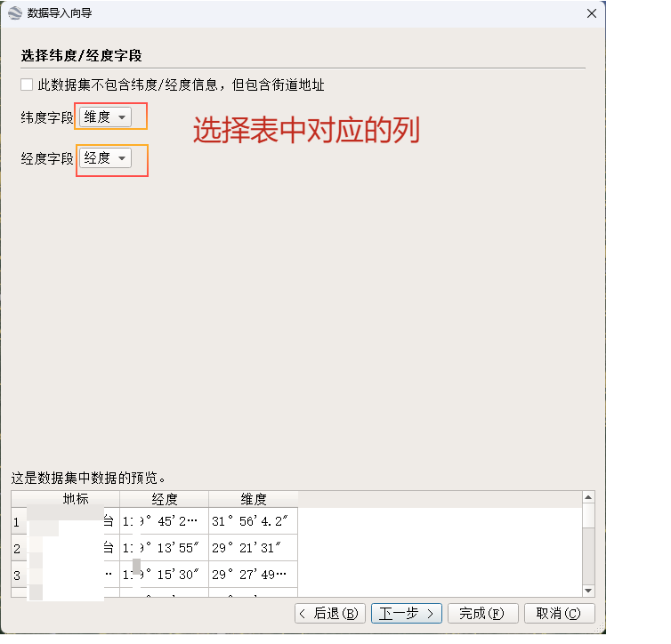The height and width of the screenshot is (644, 671).
Task: Select row 3 header in preview table
Action: tap(17, 575)
